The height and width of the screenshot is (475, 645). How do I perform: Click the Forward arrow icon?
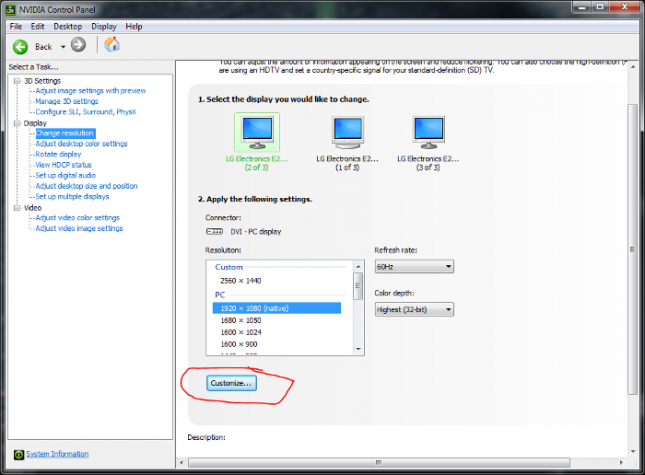pyautogui.click(x=78, y=45)
